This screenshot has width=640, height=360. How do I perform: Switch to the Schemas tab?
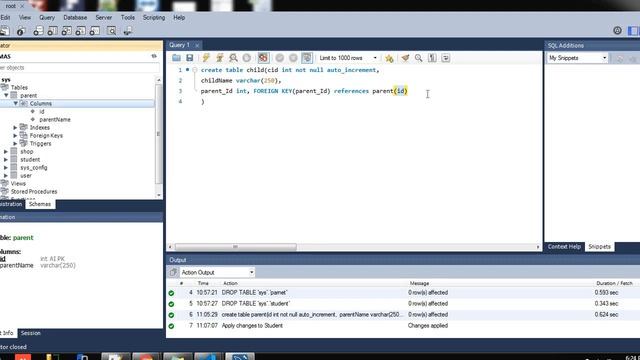click(40, 204)
